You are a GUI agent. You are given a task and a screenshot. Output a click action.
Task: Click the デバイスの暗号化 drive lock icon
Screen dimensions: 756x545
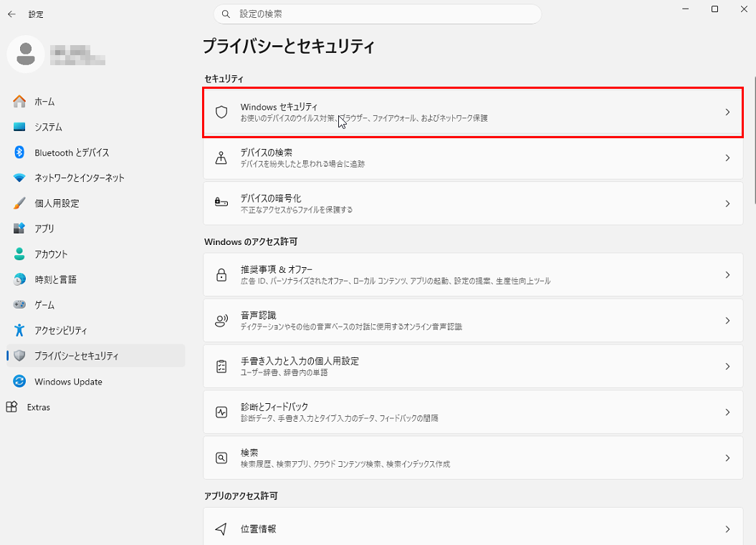221,203
